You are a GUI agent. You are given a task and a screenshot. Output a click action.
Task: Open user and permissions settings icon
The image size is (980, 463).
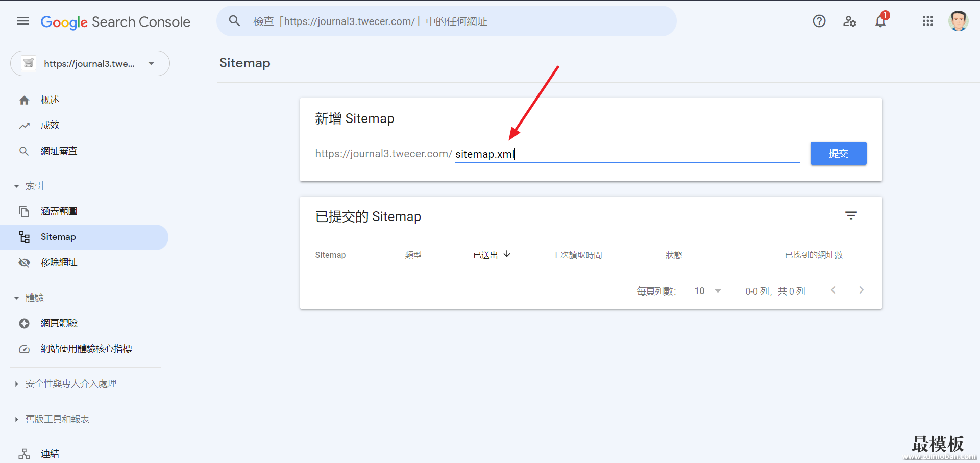click(x=849, y=21)
